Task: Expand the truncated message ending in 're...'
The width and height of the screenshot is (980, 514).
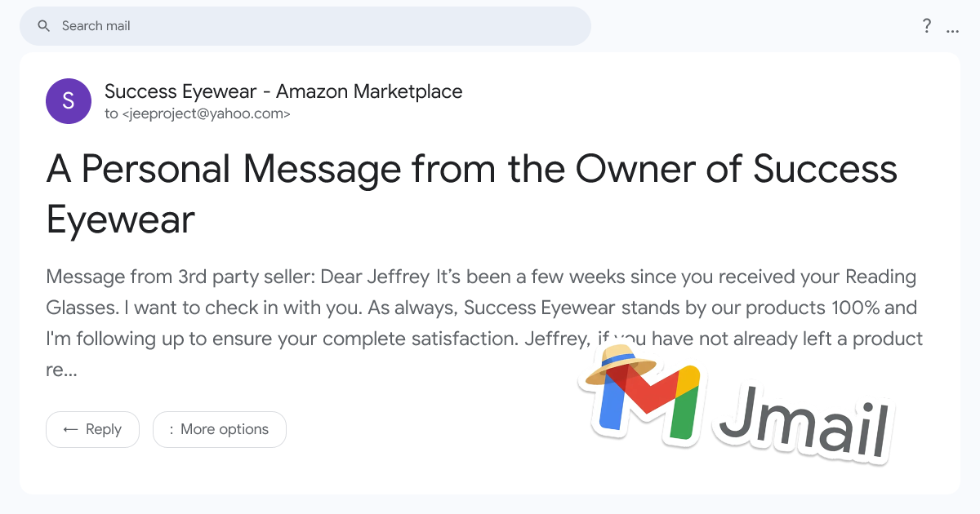Action: tap(61, 369)
